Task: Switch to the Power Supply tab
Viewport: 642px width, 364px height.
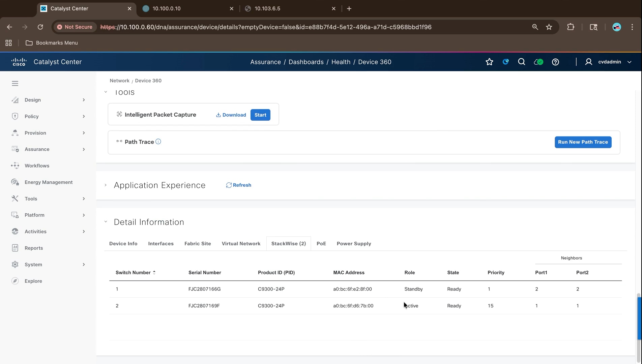Action: (x=354, y=243)
